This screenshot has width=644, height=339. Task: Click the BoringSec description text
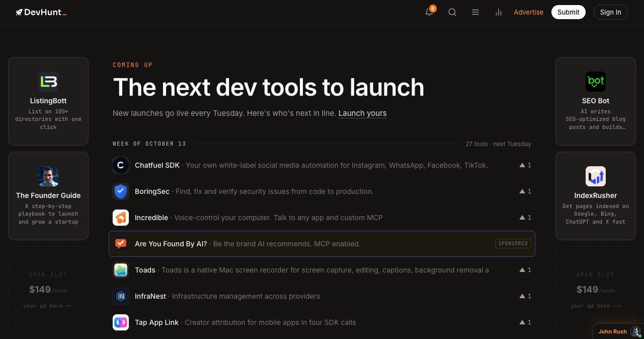pos(275,191)
